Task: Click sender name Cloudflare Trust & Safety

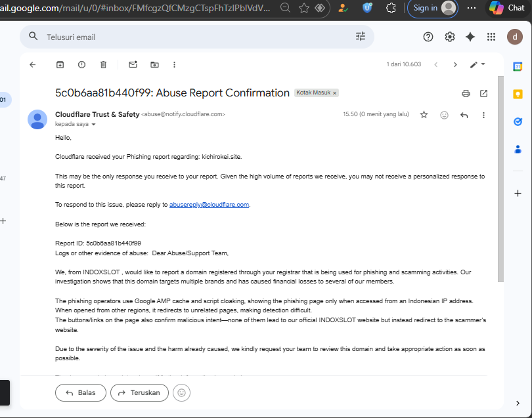Action: pyautogui.click(x=97, y=115)
